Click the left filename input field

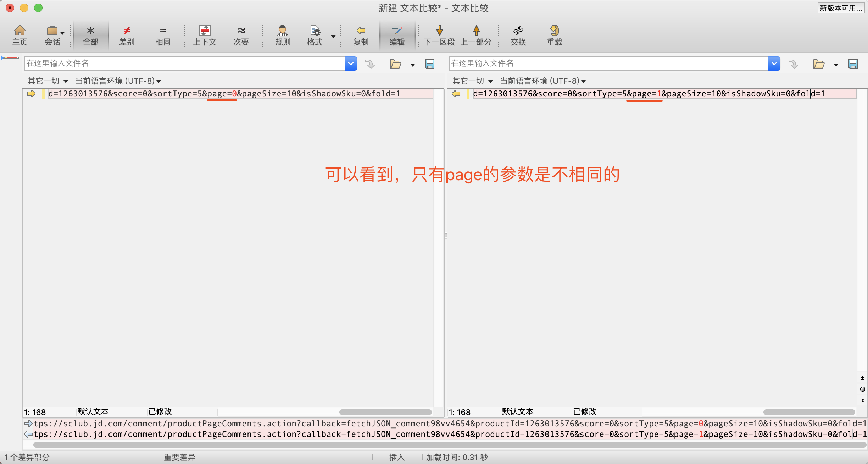[x=177, y=63]
